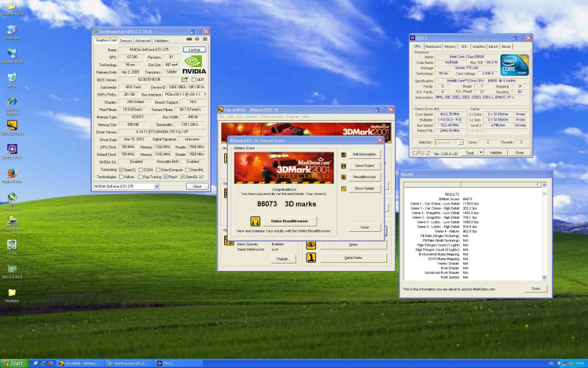The width and height of the screenshot is (588, 368).
Task: Toggle the CUDA checkbox in GPU-Z
Action: tap(140, 170)
